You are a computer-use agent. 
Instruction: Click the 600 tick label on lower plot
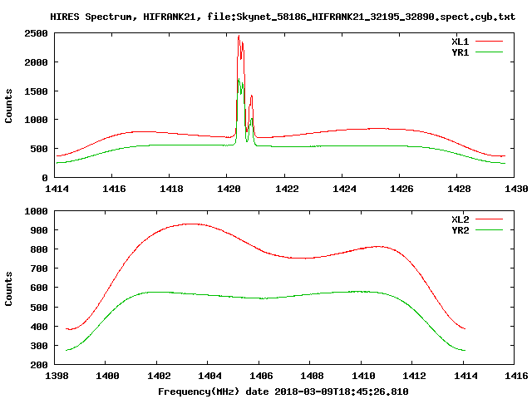(x=39, y=288)
